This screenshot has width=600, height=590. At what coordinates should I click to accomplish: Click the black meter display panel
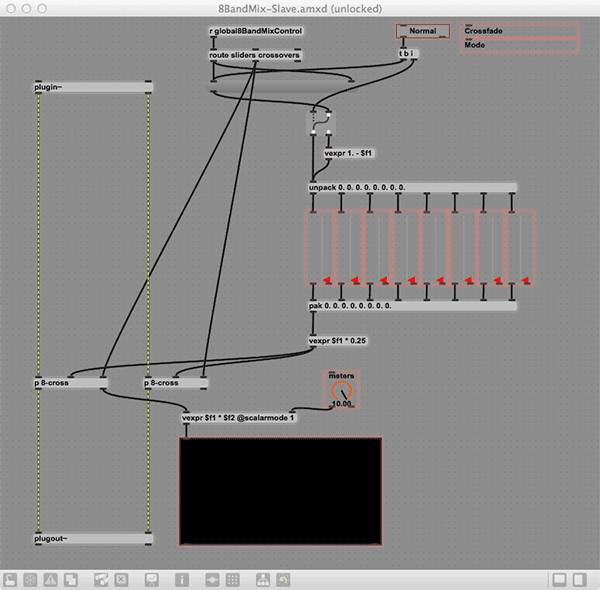point(280,491)
